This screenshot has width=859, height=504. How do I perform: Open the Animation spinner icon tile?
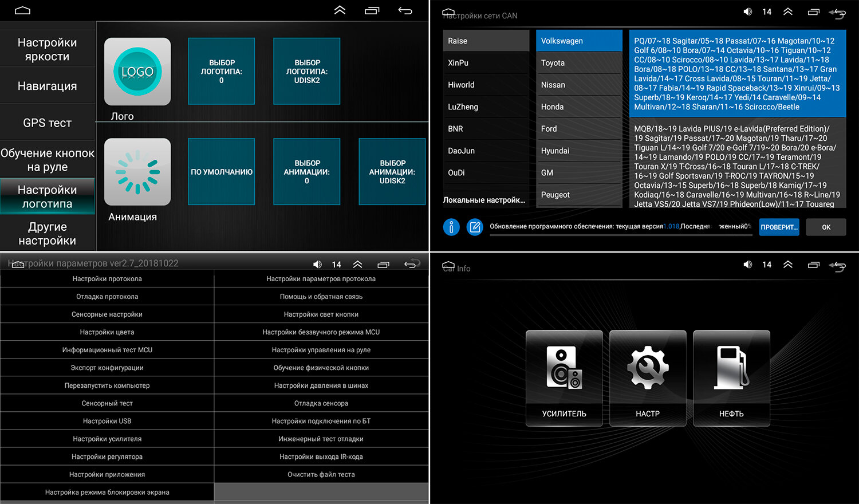pyautogui.click(x=137, y=172)
